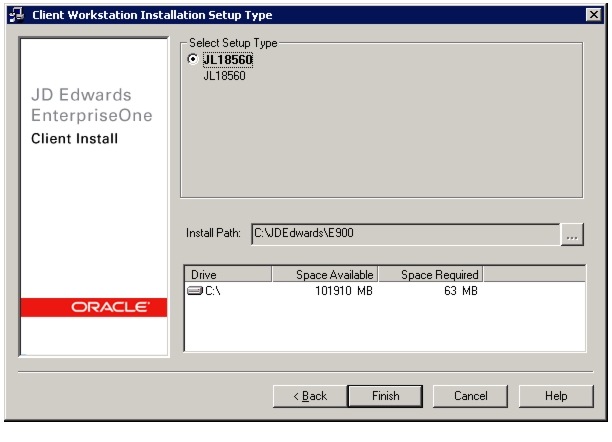
Task: Click the C:\ drive label text
Action: point(213,291)
